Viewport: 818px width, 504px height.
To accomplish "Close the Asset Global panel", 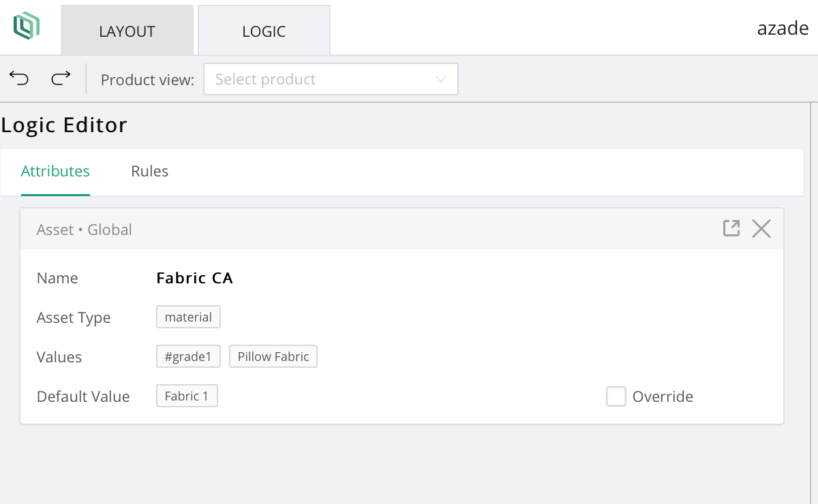I will (x=761, y=229).
